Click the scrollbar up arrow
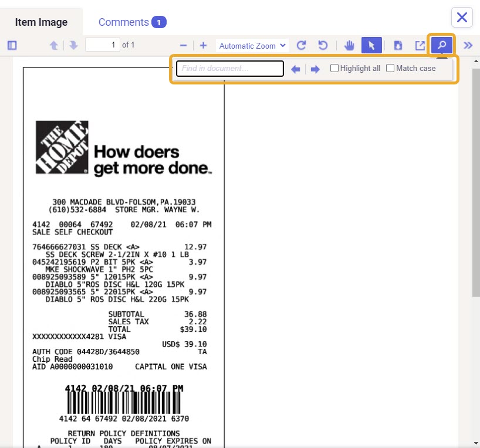 [x=476, y=61]
